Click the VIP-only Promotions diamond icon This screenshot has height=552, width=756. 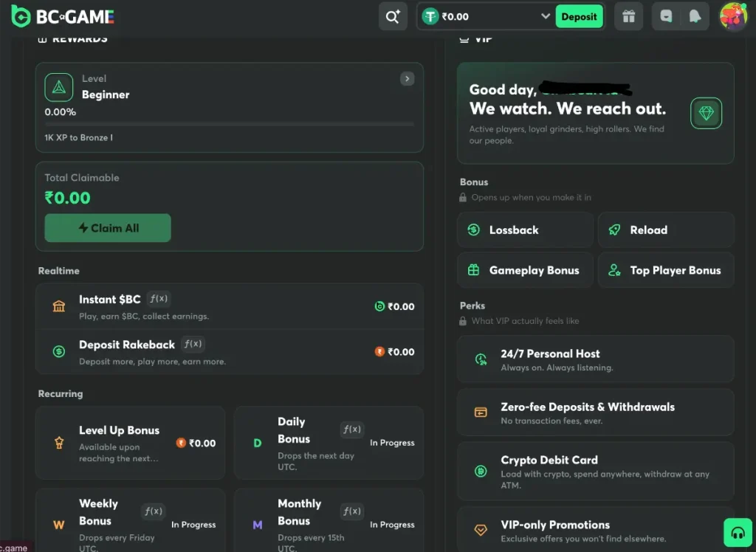click(481, 531)
